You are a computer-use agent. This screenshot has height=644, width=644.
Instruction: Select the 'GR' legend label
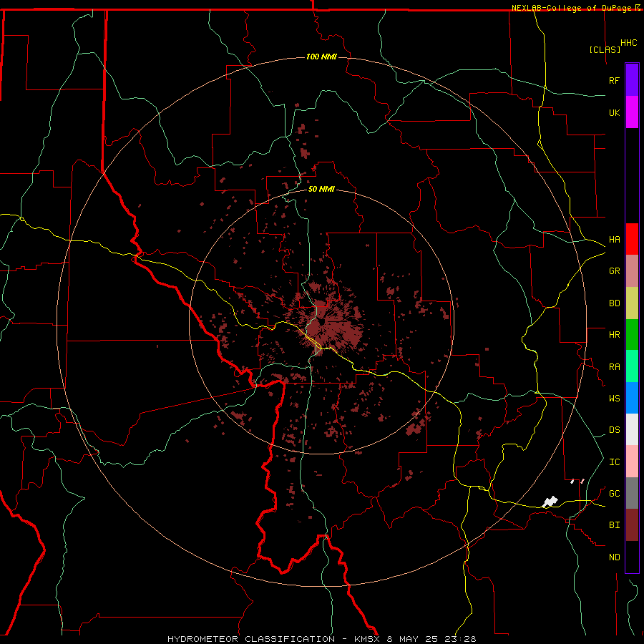coord(615,271)
